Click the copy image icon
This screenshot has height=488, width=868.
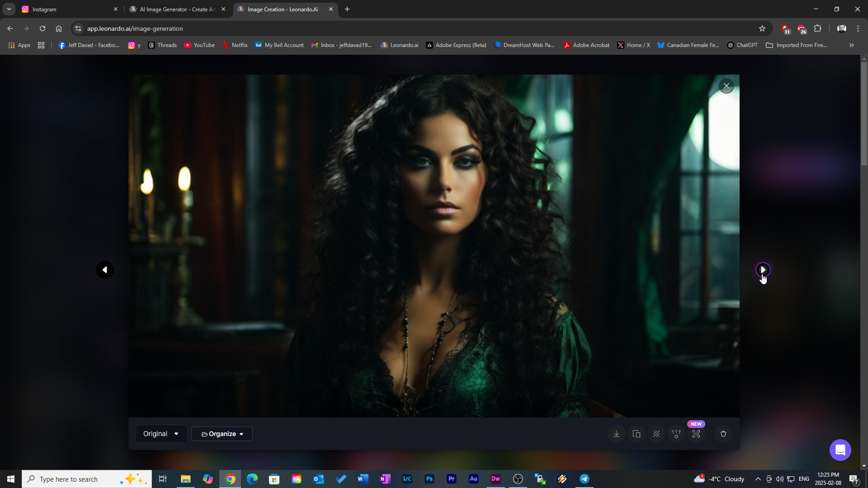[637, 434]
